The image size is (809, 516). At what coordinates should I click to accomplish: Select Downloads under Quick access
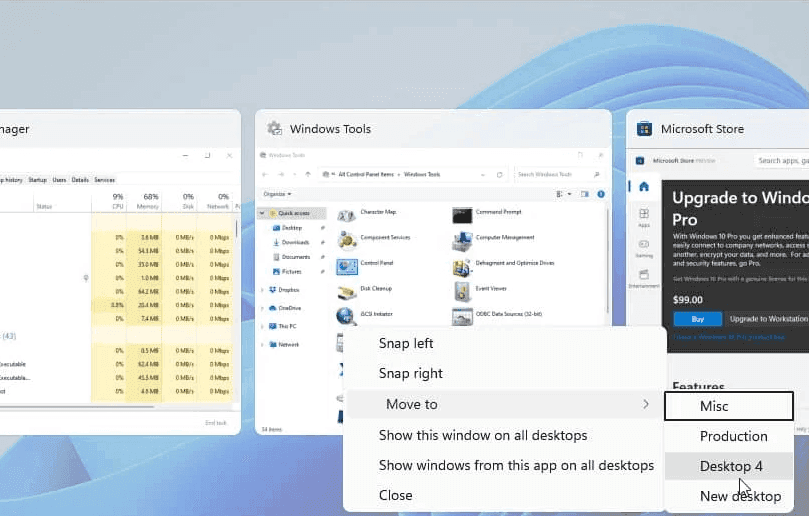tap(292, 242)
